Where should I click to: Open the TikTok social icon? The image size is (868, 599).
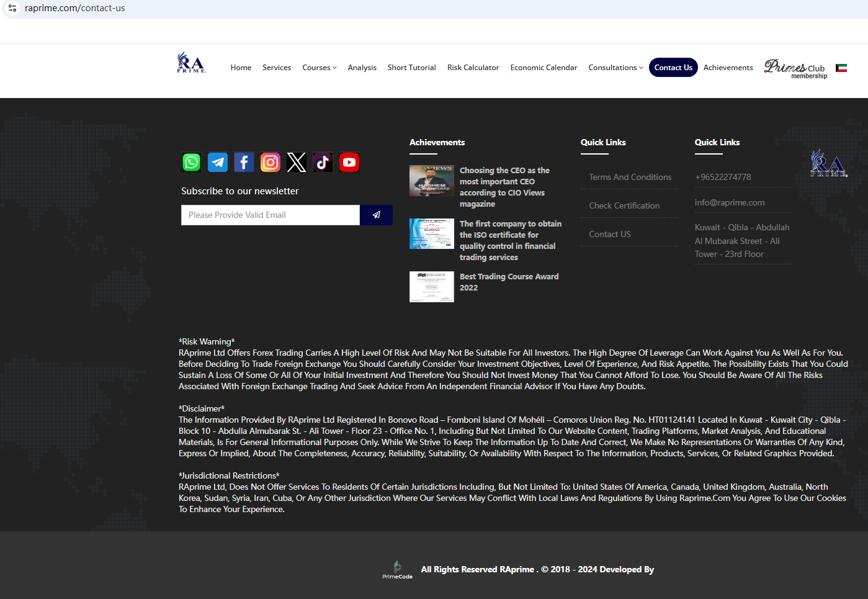[323, 162]
